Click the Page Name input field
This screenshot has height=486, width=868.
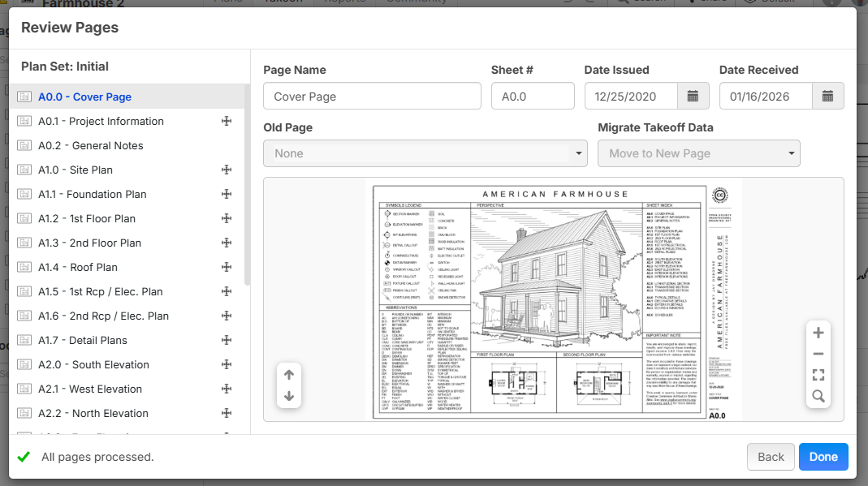372,97
